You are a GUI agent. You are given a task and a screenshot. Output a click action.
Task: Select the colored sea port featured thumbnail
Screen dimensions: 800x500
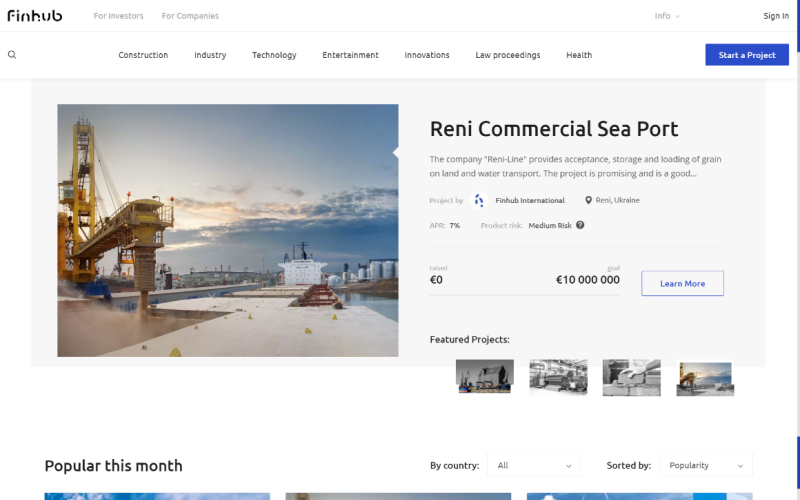pyautogui.click(x=705, y=379)
